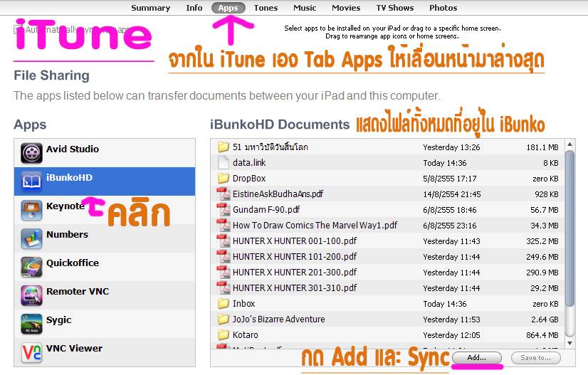This screenshot has width=588, height=375.
Task: Click the HUNTER X HUNTER 101-200.pdf icon
Action: click(x=224, y=256)
